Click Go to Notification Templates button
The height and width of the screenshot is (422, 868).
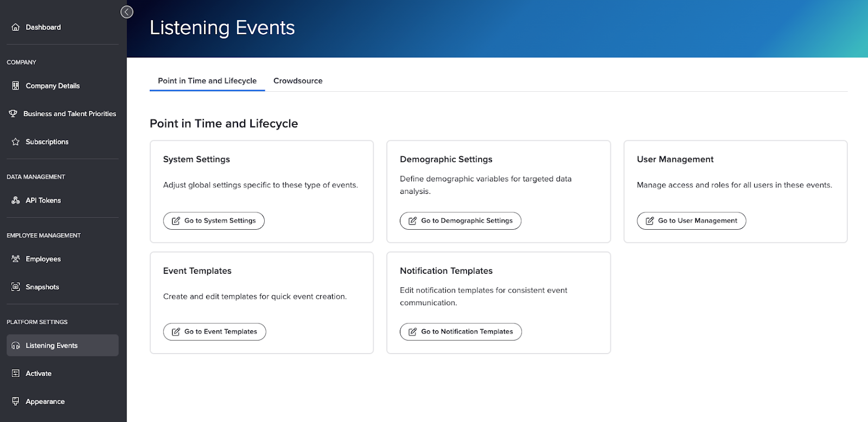pos(461,332)
